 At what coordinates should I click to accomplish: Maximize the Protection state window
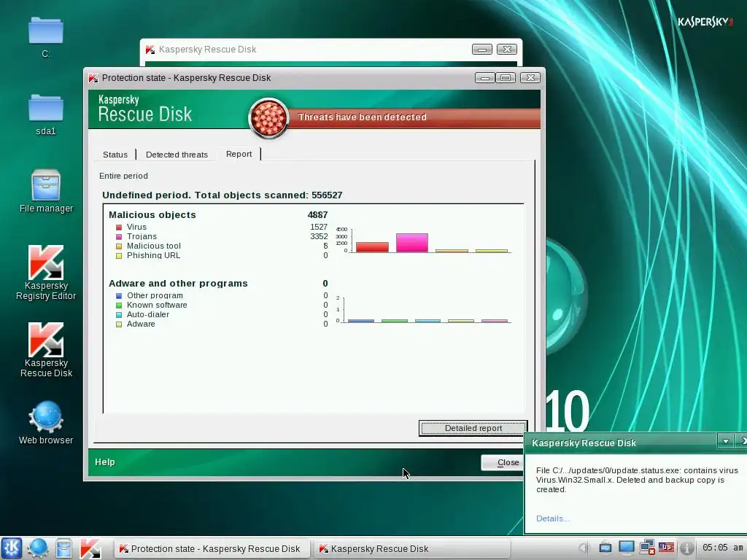click(506, 77)
